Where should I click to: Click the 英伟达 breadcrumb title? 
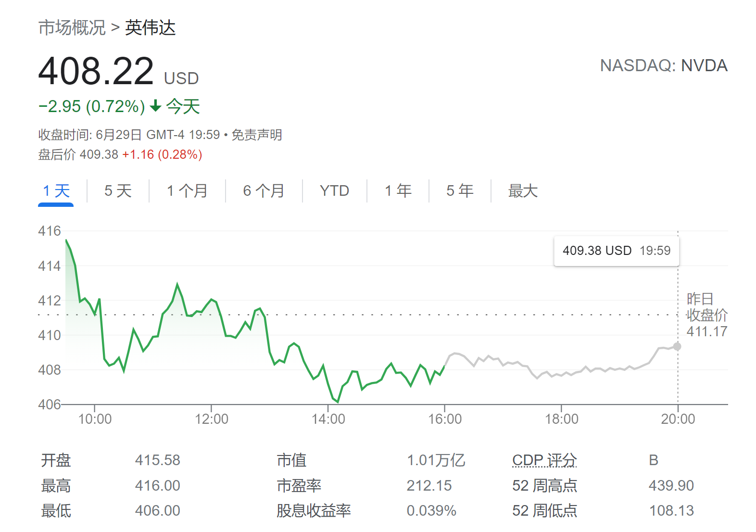point(151,28)
